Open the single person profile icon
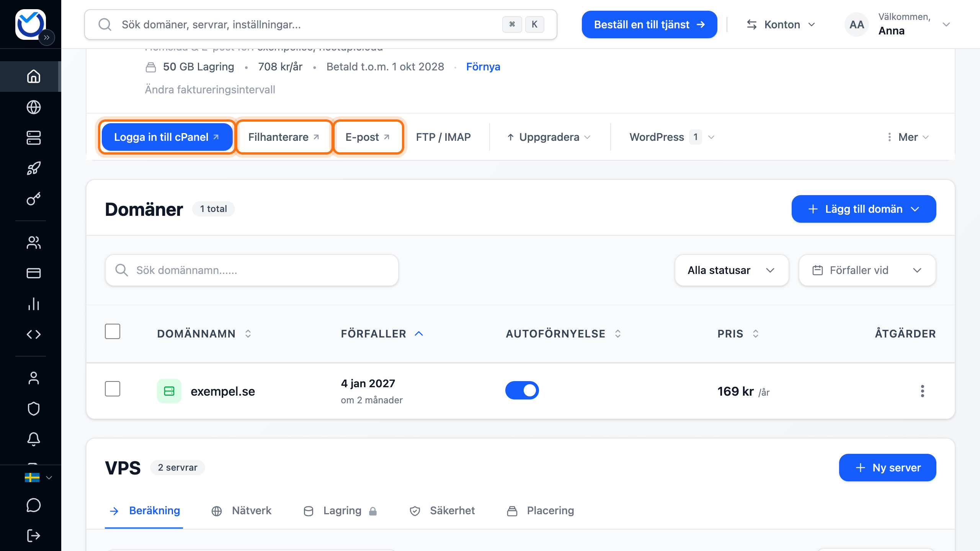The width and height of the screenshot is (980, 551). tap(34, 378)
